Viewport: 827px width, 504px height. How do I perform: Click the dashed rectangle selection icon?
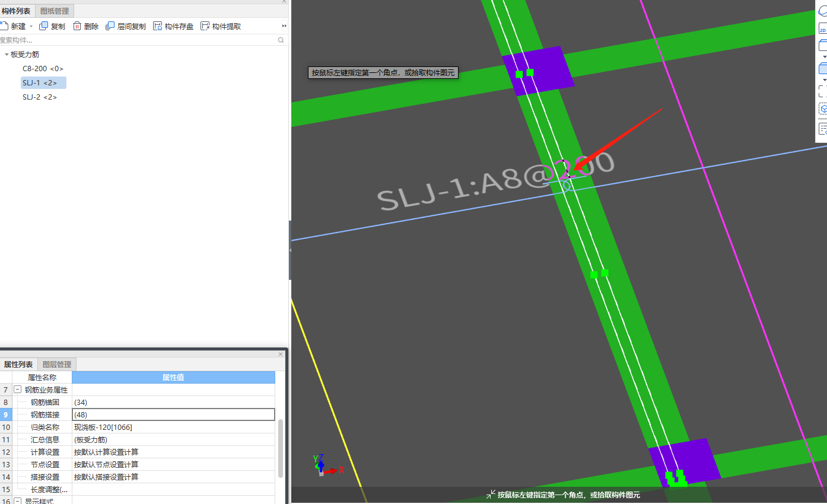coord(823,91)
